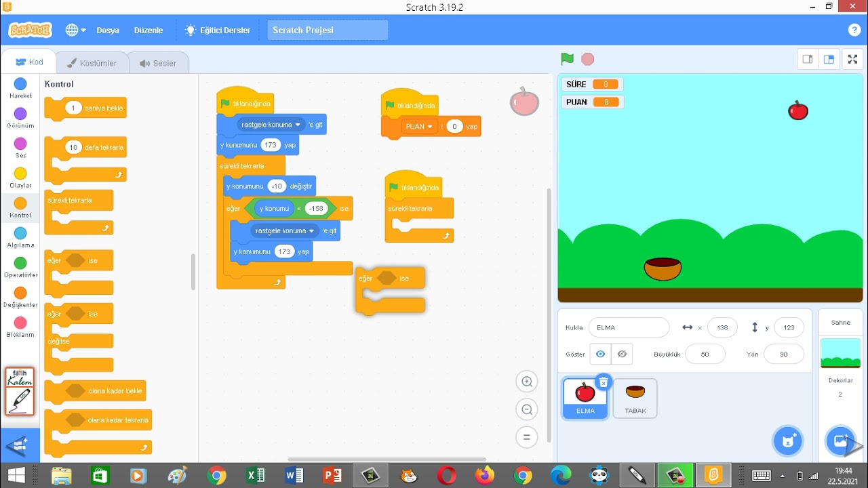This screenshot has height=488, width=868.
Task: Click the red stop sign button
Action: pyautogui.click(x=588, y=59)
